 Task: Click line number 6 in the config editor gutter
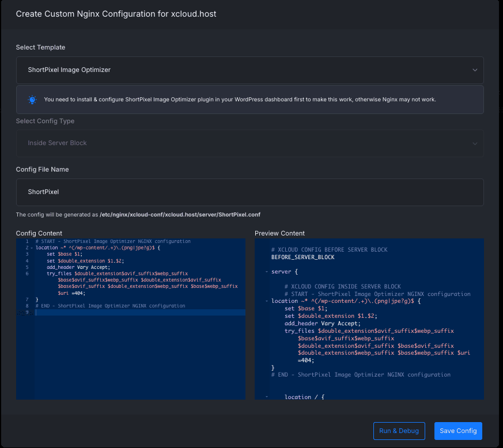tap(27, 274)
